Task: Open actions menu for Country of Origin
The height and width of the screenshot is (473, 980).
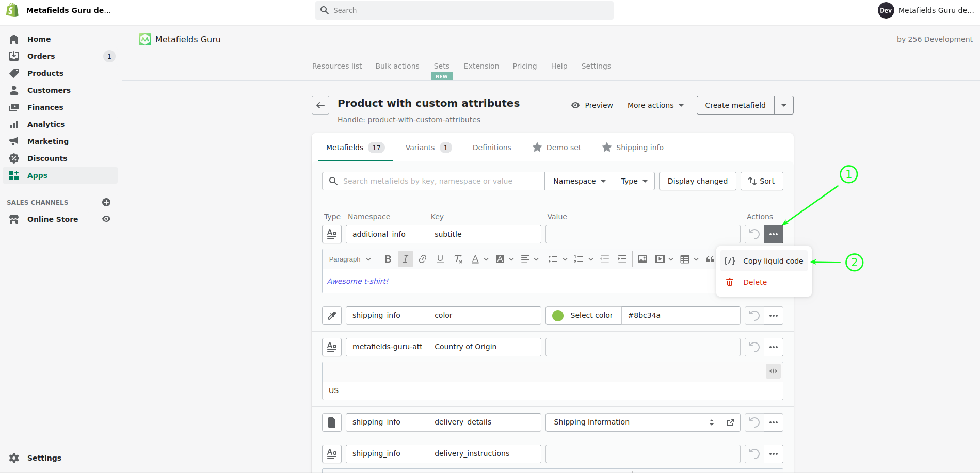Action: click(x=774, y=347)
